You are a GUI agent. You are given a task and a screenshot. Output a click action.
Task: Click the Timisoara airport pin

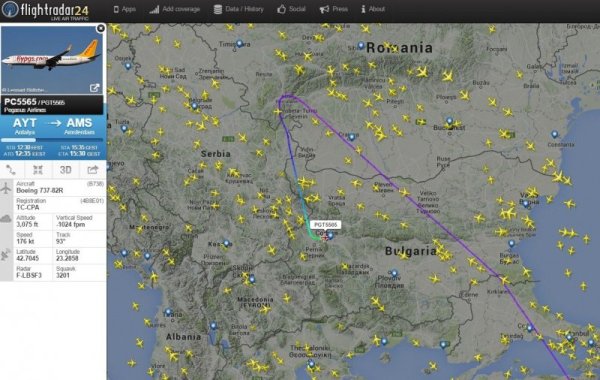point(239,44)
